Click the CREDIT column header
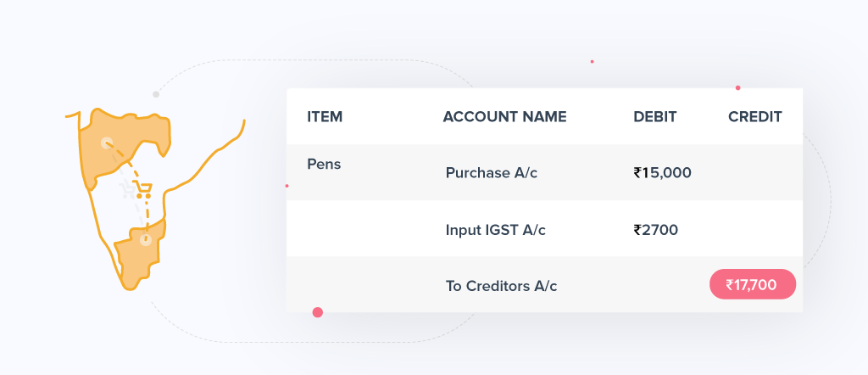868x375 pixels. (754, 117)
